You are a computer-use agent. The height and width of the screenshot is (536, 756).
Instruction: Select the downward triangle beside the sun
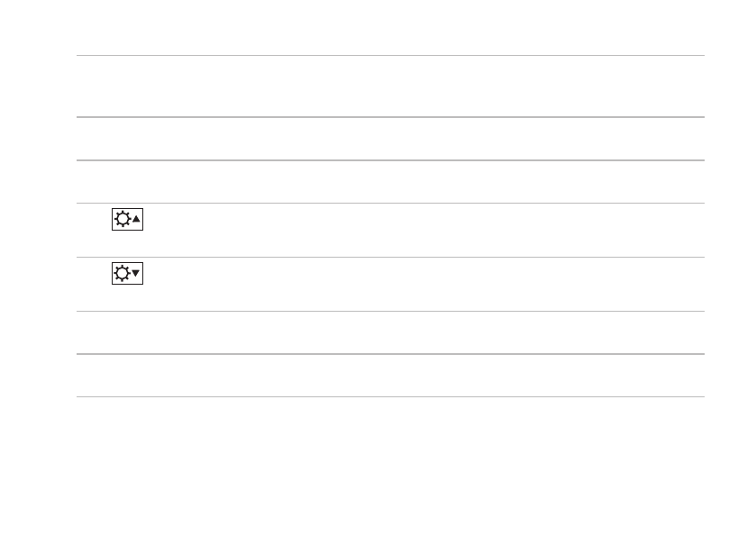coord(135,273)
